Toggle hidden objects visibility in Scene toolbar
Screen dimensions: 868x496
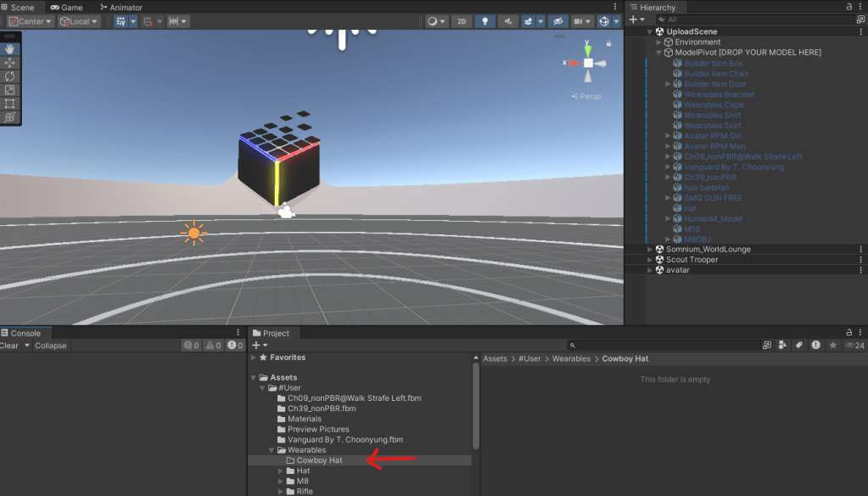pyautogui.click(x=557, y=21)
